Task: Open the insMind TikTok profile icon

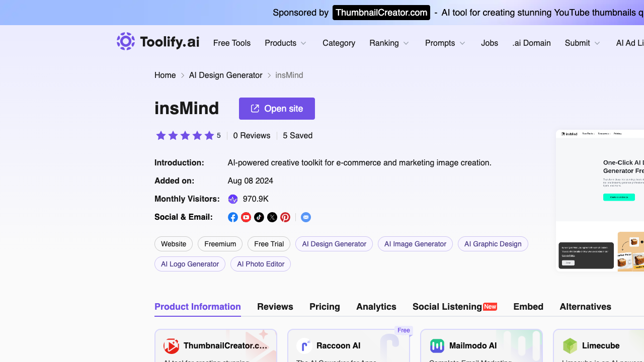Action: coord(259,217)
